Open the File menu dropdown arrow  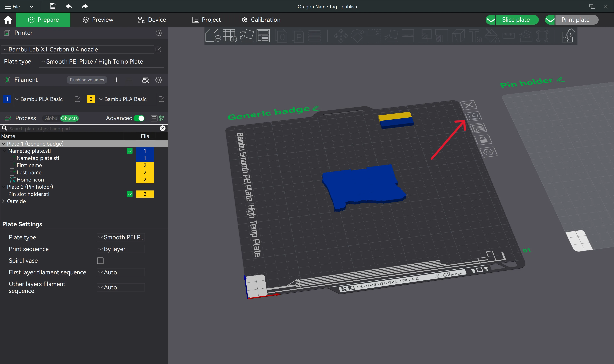(x=31, y=6)
